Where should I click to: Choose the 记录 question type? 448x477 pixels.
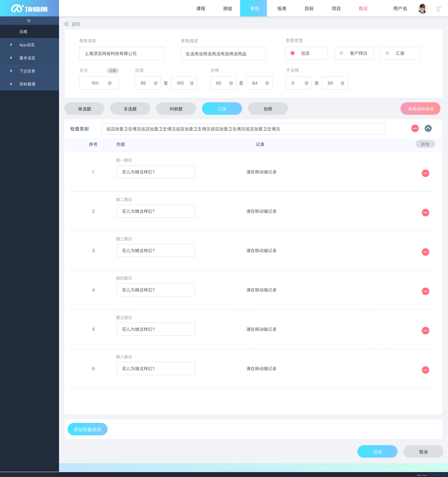[x=222, y=109]
